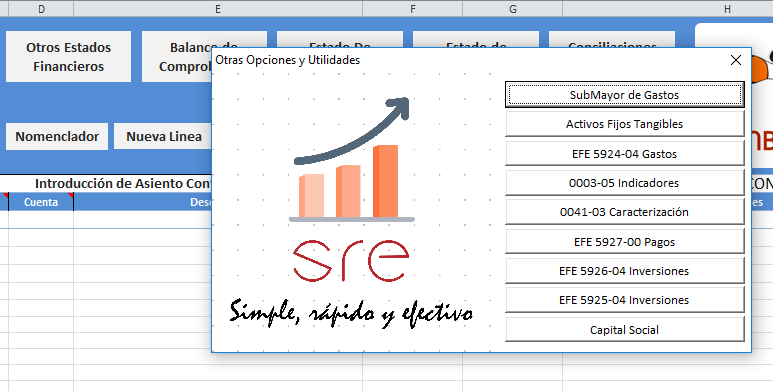773x391 pixels.
Task: Click Otros Estados Financieros button in sheet
Action: pos(69,57)
